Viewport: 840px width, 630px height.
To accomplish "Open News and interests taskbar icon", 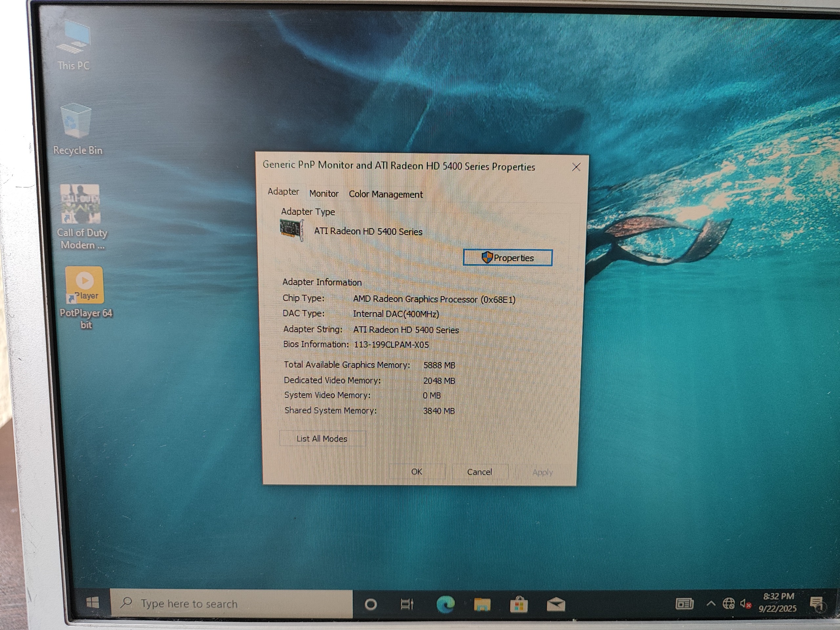I will [x=684, y=604].
